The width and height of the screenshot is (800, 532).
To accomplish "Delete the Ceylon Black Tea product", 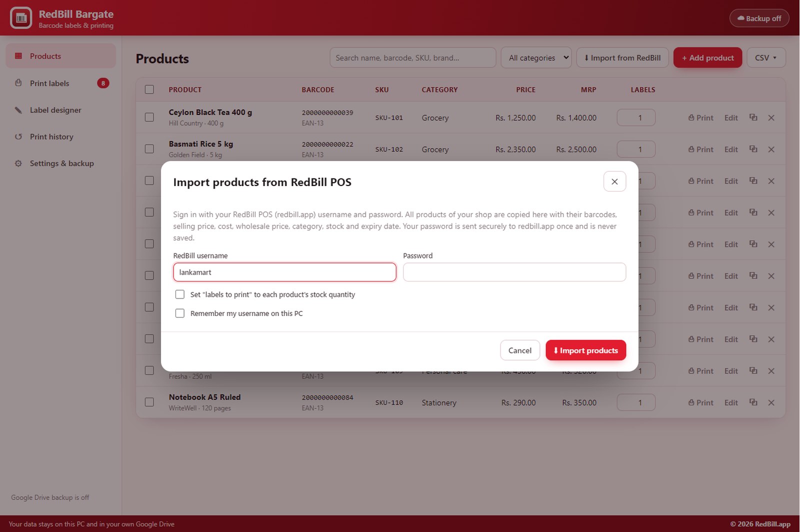I will pos(771,118).
